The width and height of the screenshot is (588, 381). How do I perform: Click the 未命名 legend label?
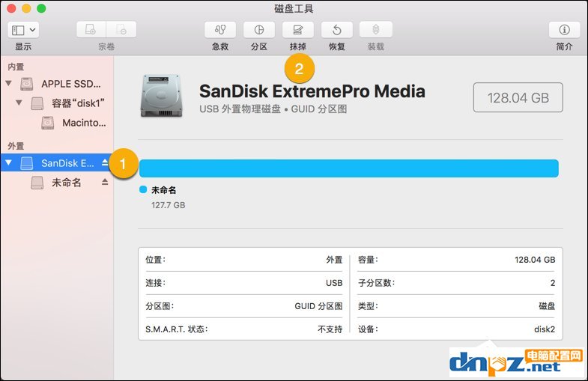164,190
